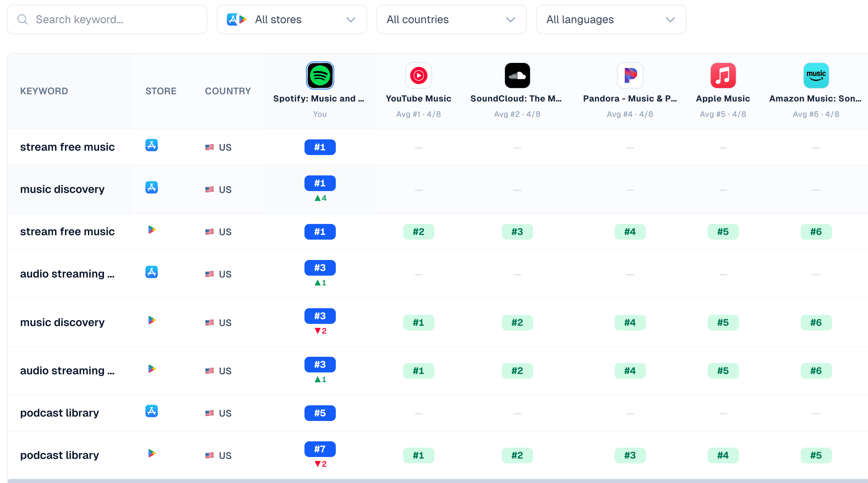Click Google Play icon in podcast library row
This screenshot has height=483, width=868.
152,453
